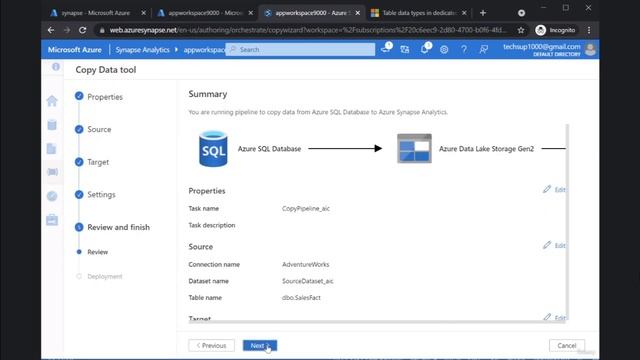Select the CopyPipeline_aic task name text

pyautogui.click(x=306, y=209)
